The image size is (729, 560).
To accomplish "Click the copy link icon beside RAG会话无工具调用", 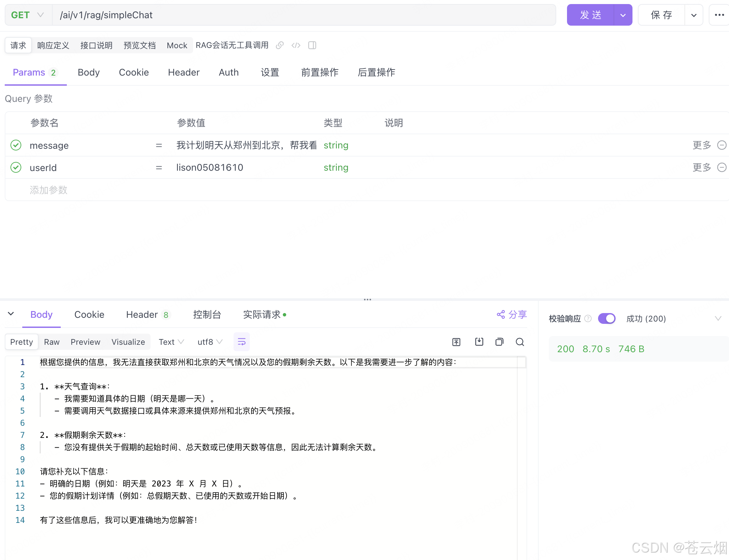I will pos(279,45).
